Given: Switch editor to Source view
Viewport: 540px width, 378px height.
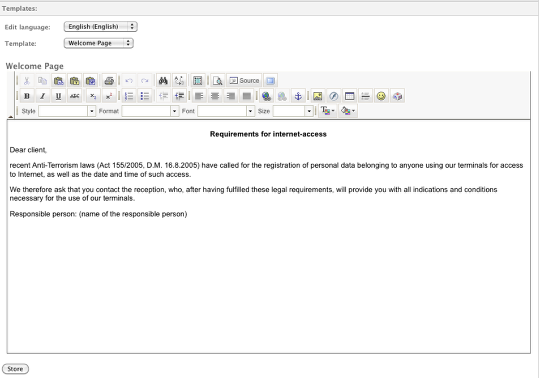Looking at the screenshot, I should click(x=244, y=81).
